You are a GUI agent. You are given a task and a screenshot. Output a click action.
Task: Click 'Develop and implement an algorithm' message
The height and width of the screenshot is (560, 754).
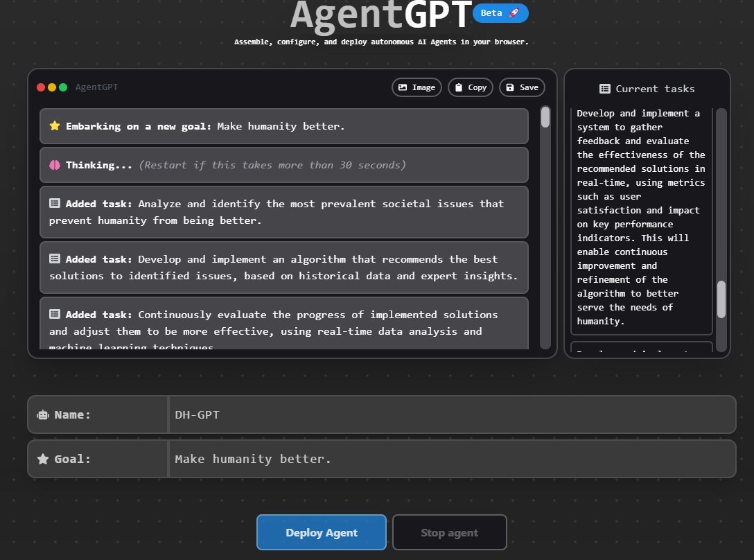point(284,268)
